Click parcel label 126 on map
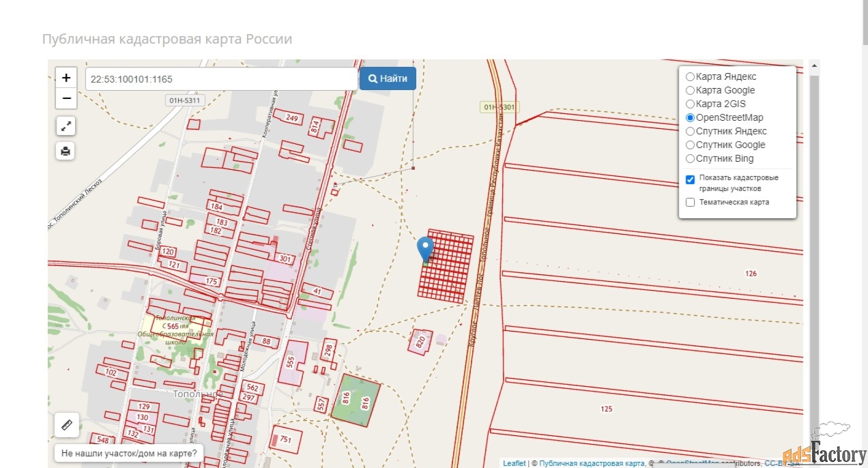 click(x=751, y=274)
